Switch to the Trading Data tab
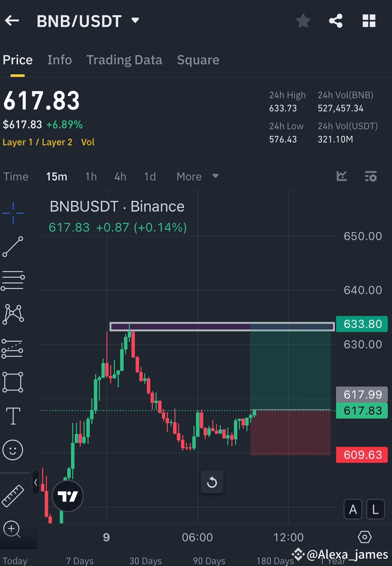 pos(124,60)
